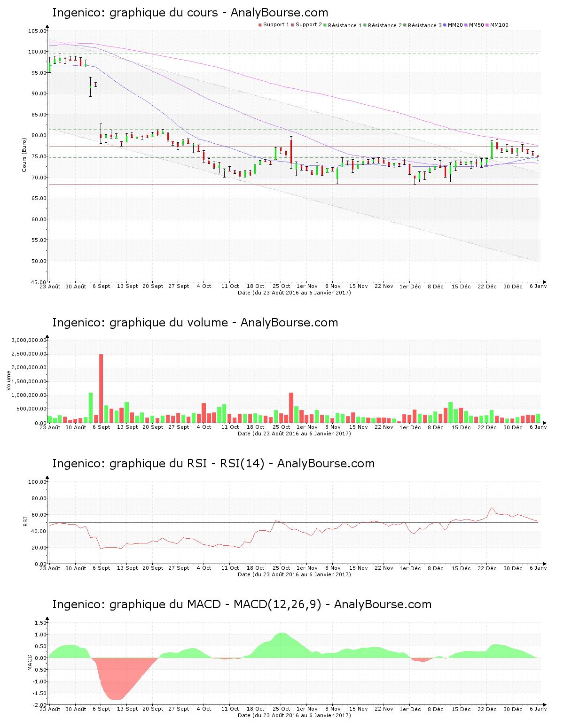Select the 'Résistance 3' legend label
564x728 pixels.
425,25
